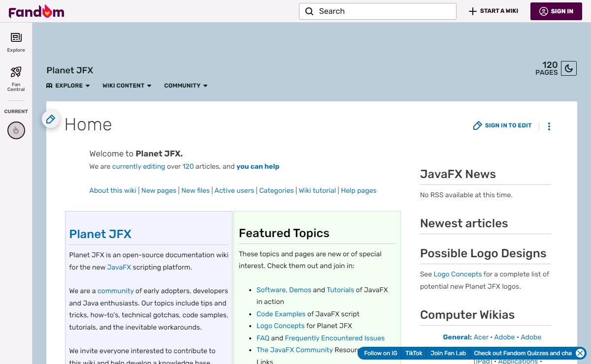Open the Categories link
Viewport: 591px width, 364px height.
click(x=276, y=190)
